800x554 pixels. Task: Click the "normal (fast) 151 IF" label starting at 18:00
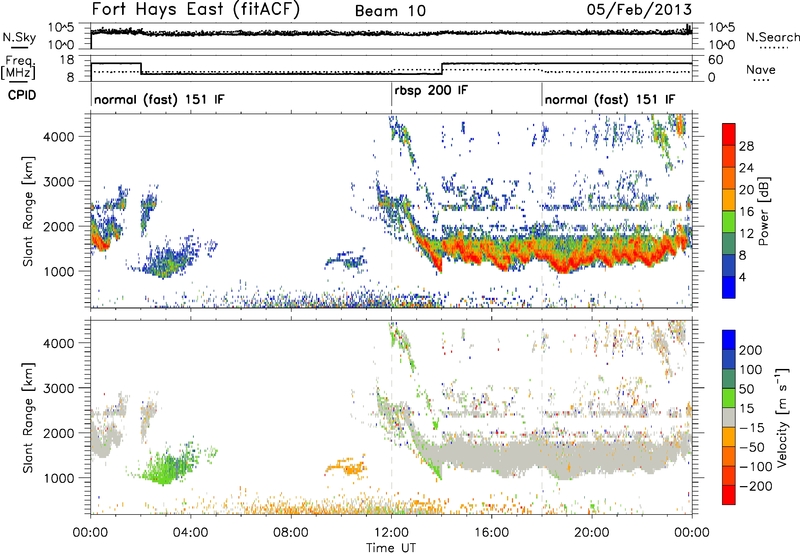(x=610, y=99)
